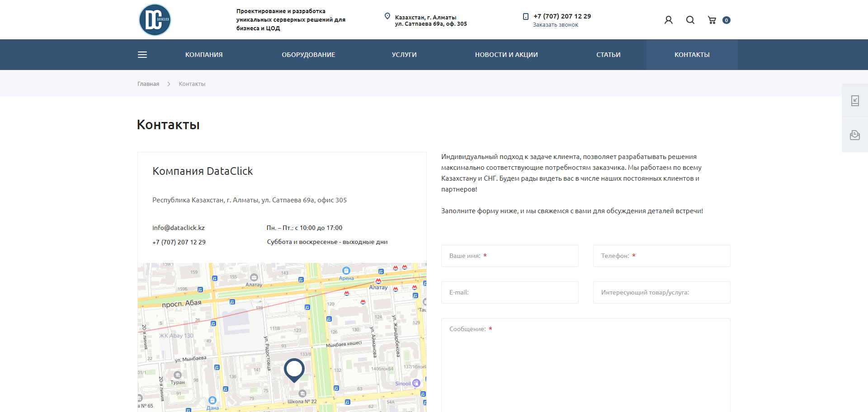Viewport: 868px width, 412px height.
Task: Open the Компания menu
Action: pos(204,55)
